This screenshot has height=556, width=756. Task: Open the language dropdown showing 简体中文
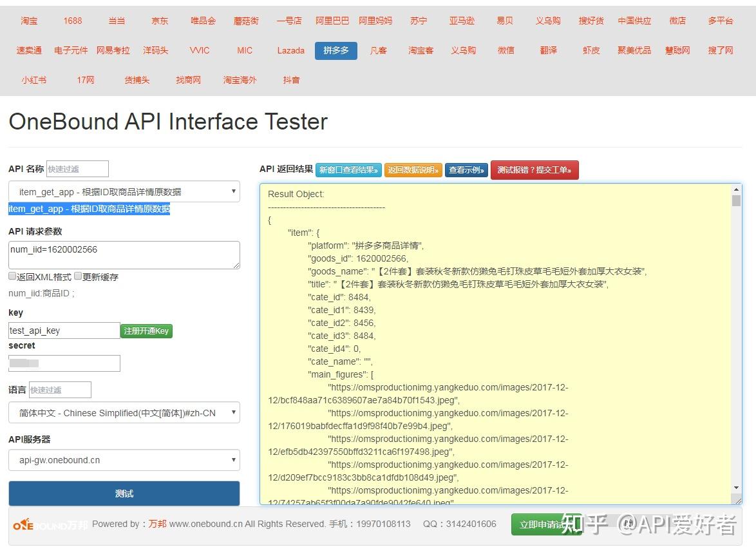124,412
